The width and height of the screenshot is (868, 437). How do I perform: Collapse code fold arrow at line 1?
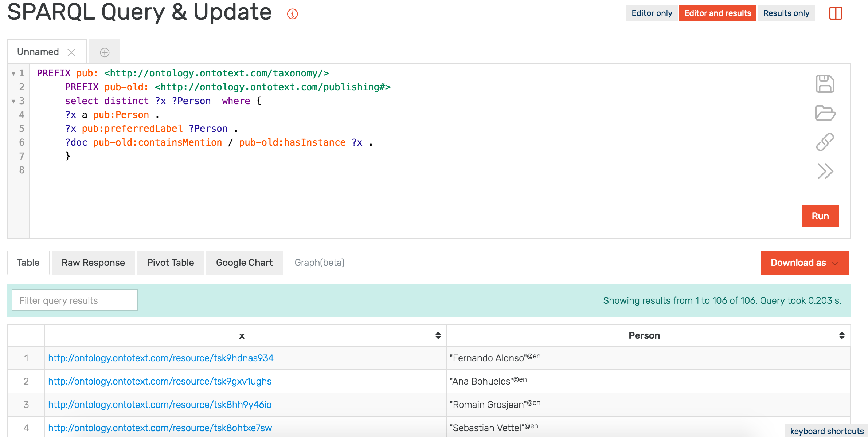[x=13, y=74]
